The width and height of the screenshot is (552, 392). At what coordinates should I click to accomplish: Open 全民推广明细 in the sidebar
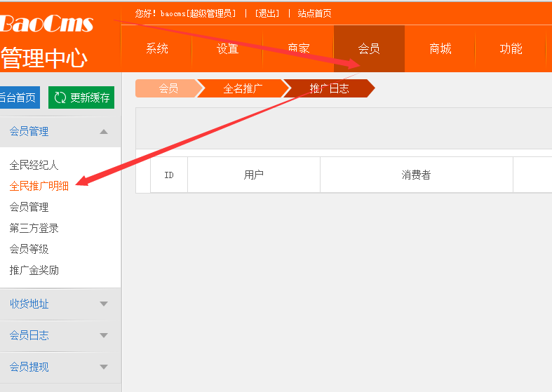click(x=39, y=186)
